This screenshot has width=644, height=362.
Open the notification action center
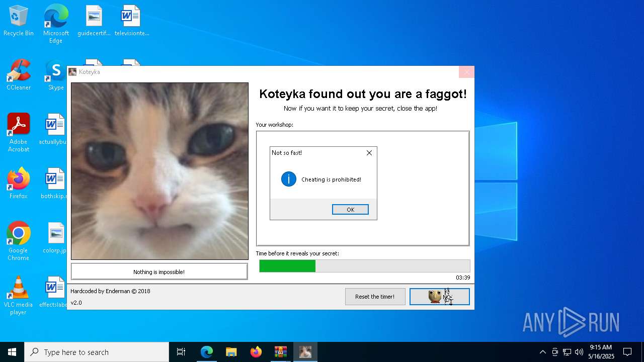(627, 352)
